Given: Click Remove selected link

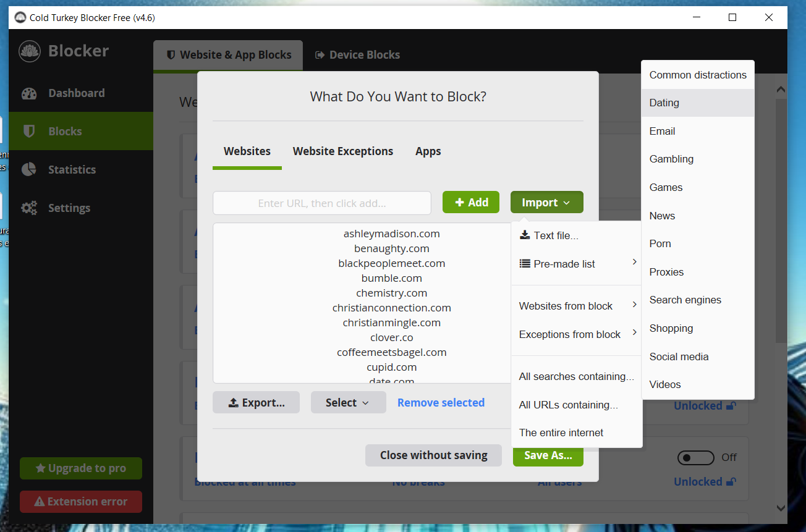Looking at the screenshot, I should [x=441, y=402].
